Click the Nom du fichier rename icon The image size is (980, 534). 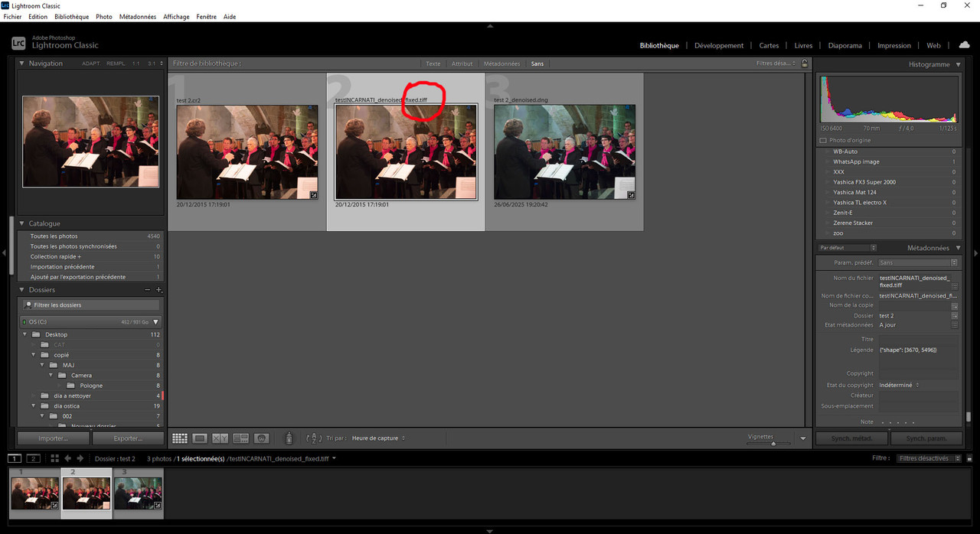point(955,285)
